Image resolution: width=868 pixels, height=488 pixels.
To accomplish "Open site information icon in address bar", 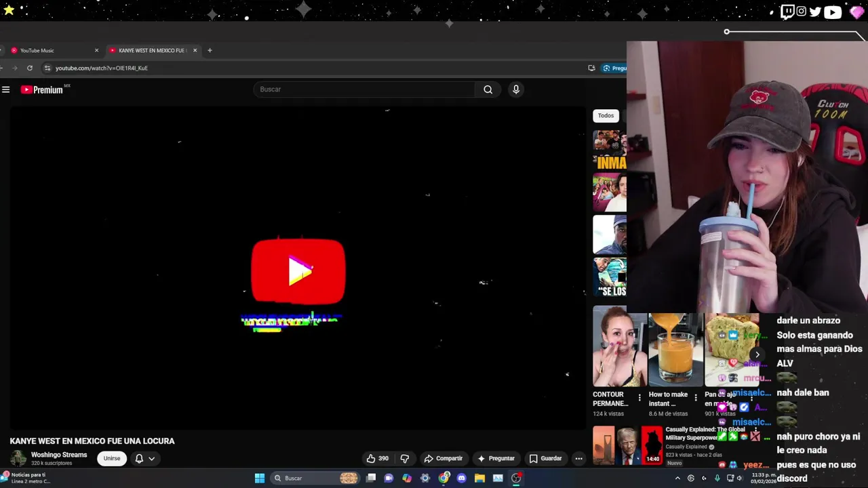I will 47,68.
